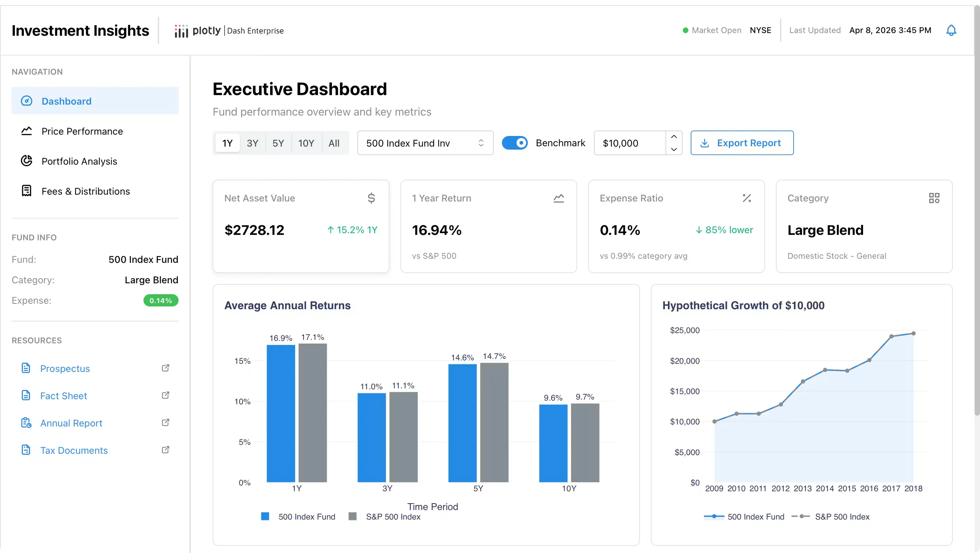Image resolution: width=980 pixels, height=553 pixels.
Task: Click the Dashboard gauge icon in the sidebar
Action: point(26,101)
